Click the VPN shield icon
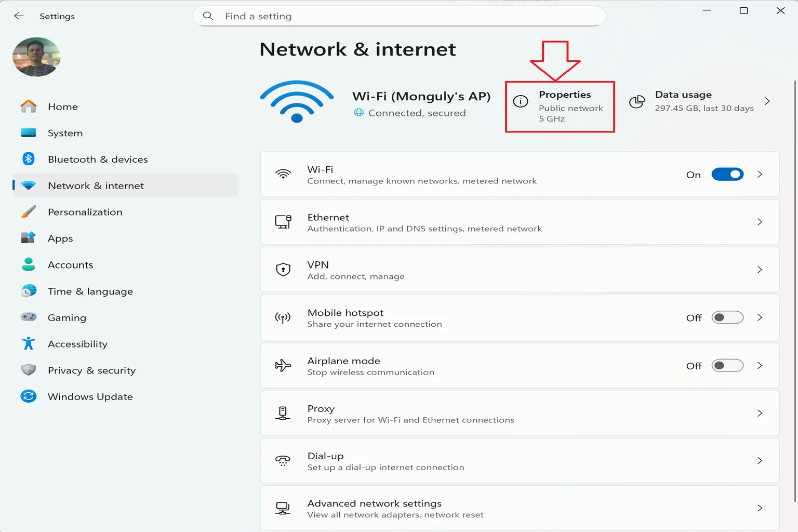The height and width of the screenshot is (532, 798). (x=283, y=270)
